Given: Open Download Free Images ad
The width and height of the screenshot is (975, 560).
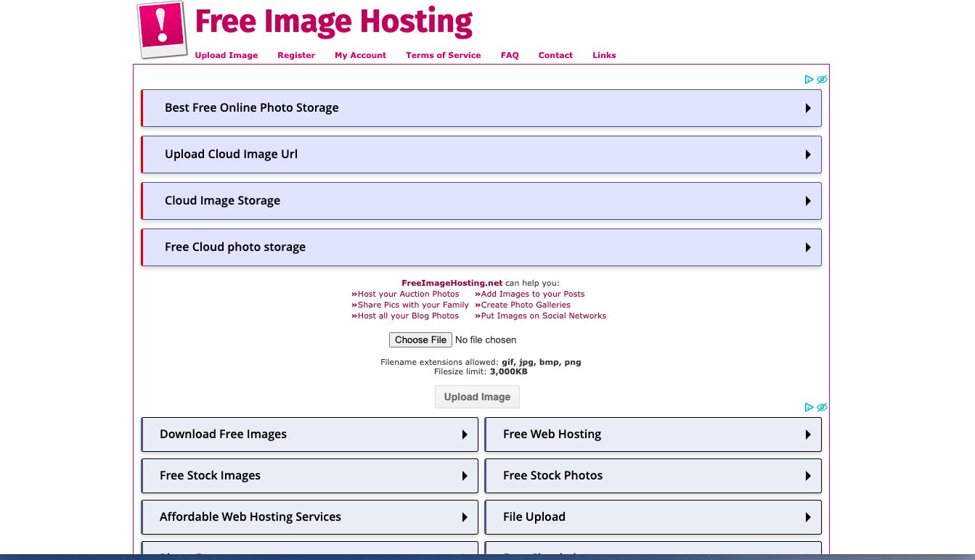Looking at the screenshot, I should coord(310,435).
